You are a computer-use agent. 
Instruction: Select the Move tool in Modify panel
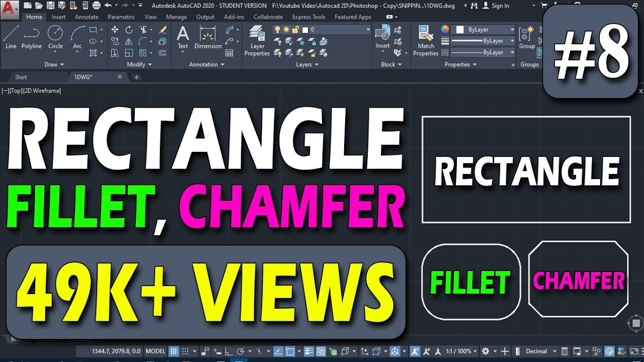pyautogui.click(x=115, y=30)
